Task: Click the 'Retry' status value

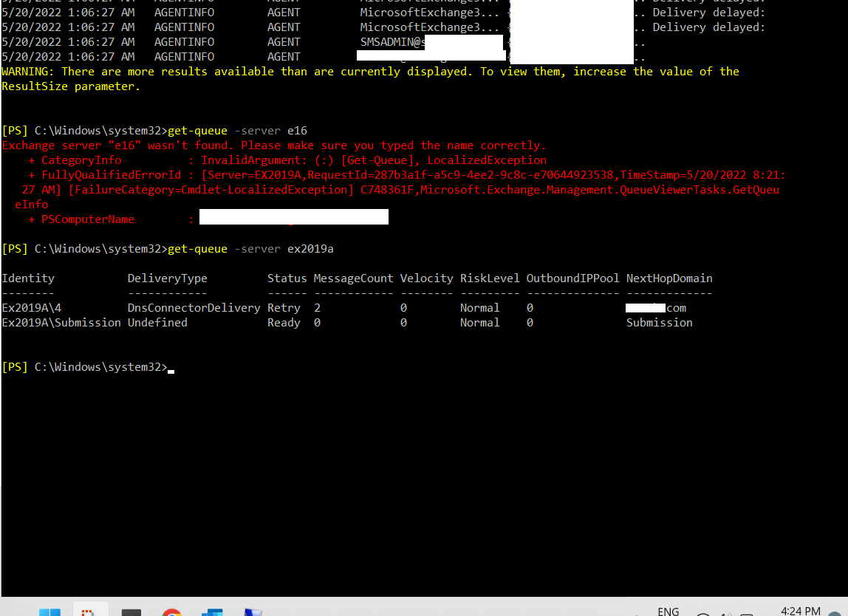Action: [284, 308]
